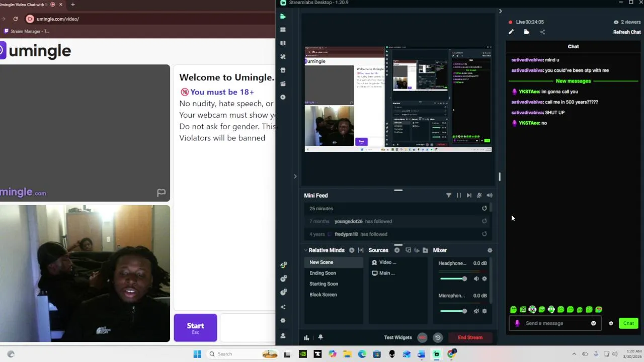Open the Highlighter play icon in sidebar
This screenshot has width=644, height=362.
click(x=283, y=97)
